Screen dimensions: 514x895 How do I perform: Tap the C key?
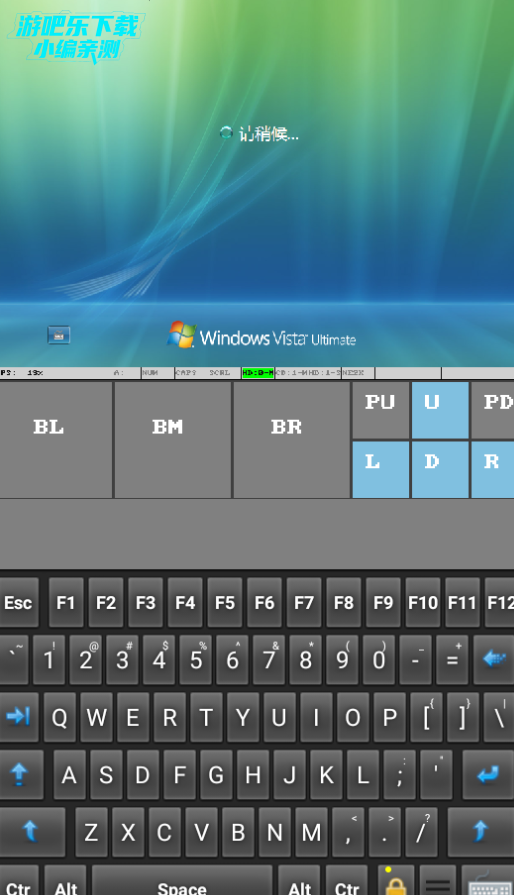pyautogui.click(x=165, y=832)
